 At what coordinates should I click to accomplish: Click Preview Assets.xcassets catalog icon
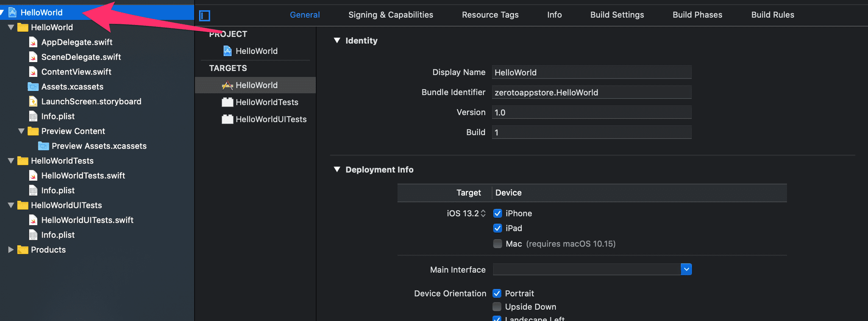click(44, 146)
